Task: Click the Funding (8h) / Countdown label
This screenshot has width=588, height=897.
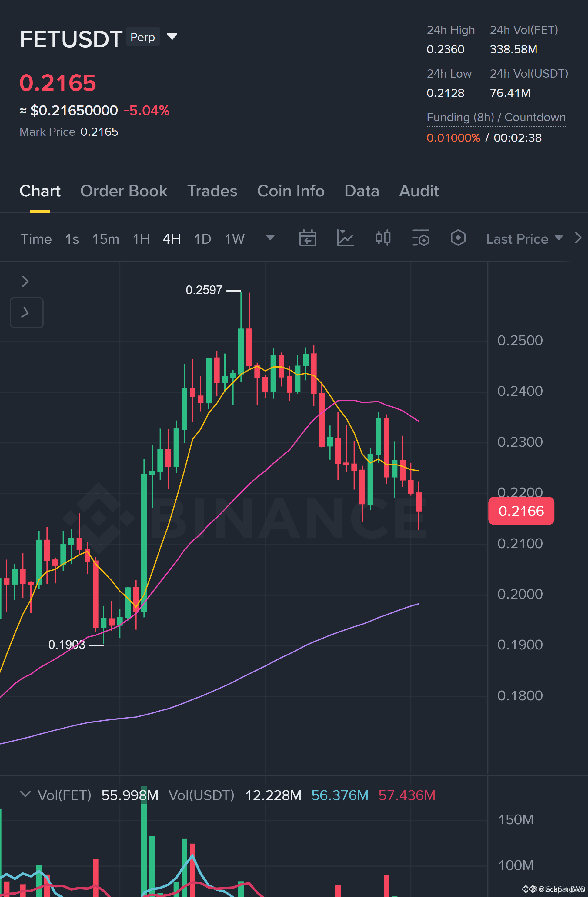Action: tap(496, 117)
